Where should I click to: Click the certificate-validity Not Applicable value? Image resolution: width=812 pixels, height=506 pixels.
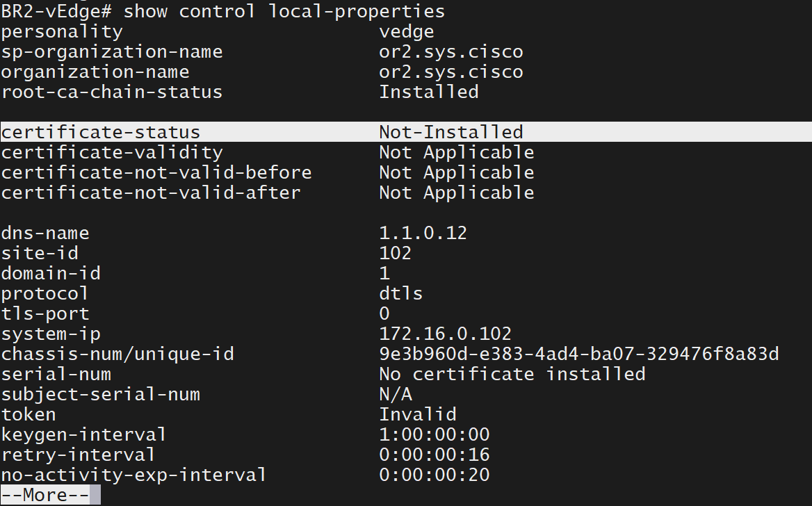pyautogui.click(x=456, y=152)
